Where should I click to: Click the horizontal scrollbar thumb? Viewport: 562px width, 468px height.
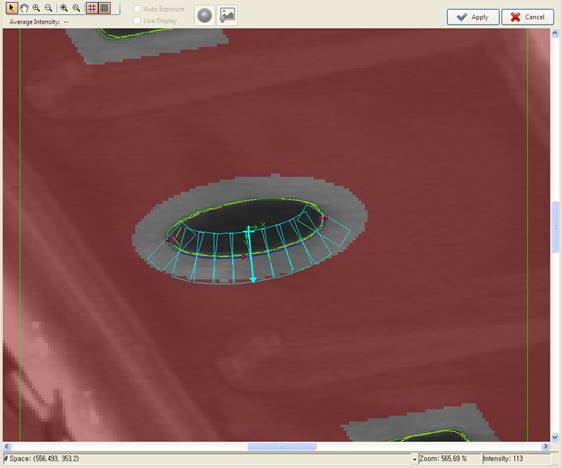[x=282, y=446]
